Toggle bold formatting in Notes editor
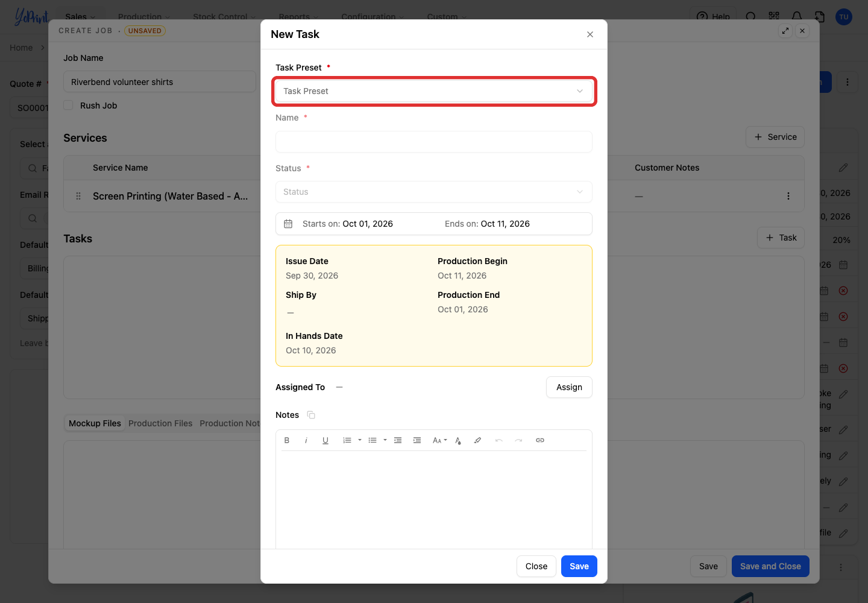Viewport: 868px width, 603px height. pos(287,440)
